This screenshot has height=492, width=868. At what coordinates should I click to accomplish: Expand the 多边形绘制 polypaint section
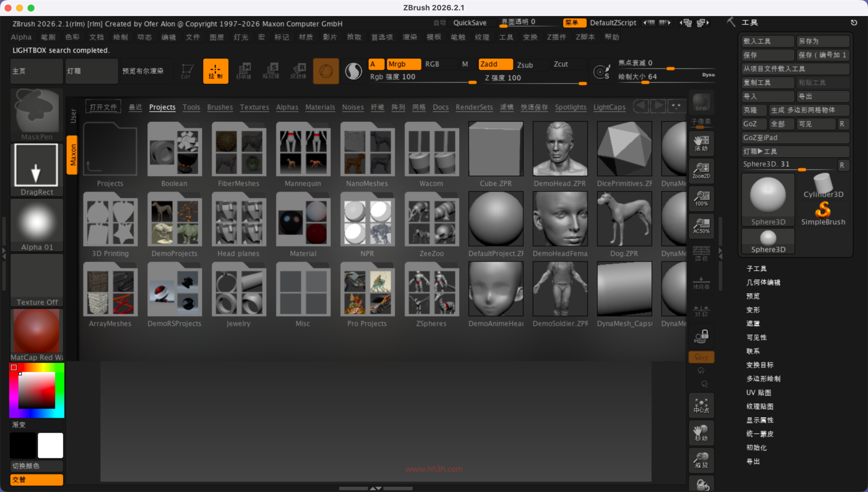pyautogui.click(x=763, y=379)
